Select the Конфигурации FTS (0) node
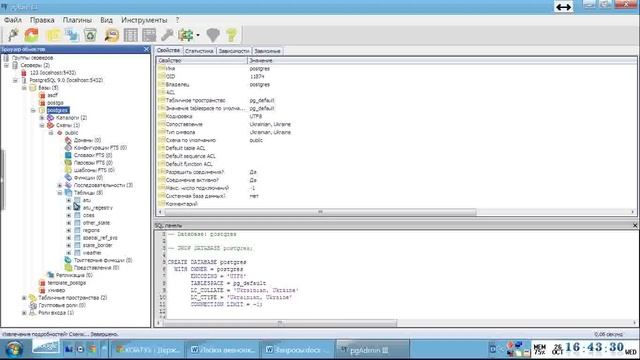 click(100, 147)
